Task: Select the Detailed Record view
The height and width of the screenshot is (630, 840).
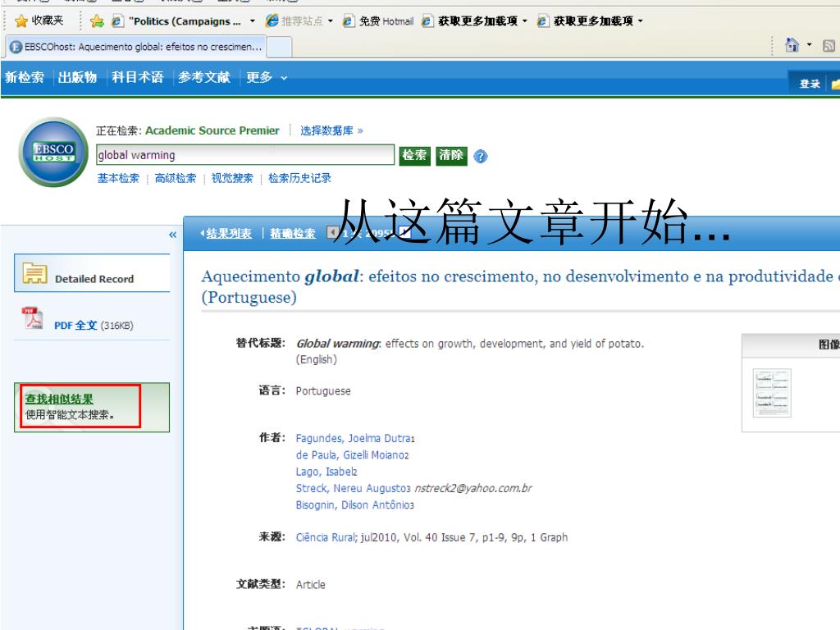Action: pos(92,273)
